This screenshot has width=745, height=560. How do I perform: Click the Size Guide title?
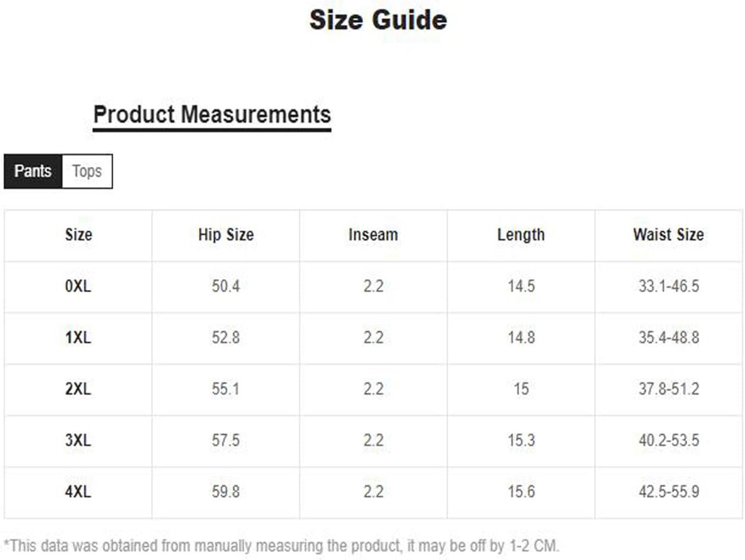[x=378, y=20]
